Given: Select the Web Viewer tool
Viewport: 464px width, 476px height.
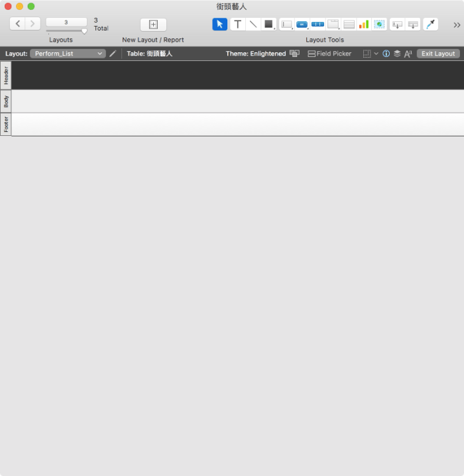Looking at the screenshot, I should point(379,25).
